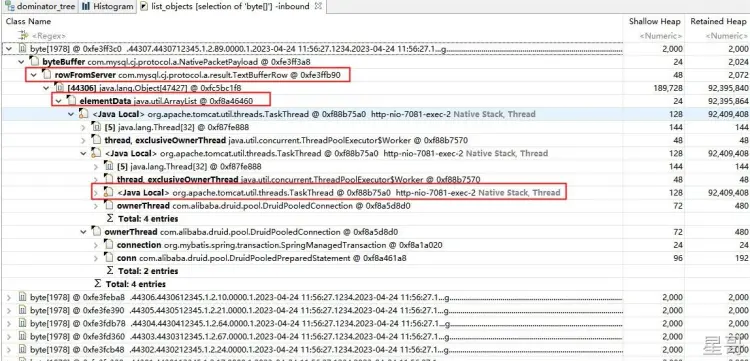750x361 pixels.
Task: Click the array icon of [44306] java.lang.Object[47427]
Action: coord(59,88)
